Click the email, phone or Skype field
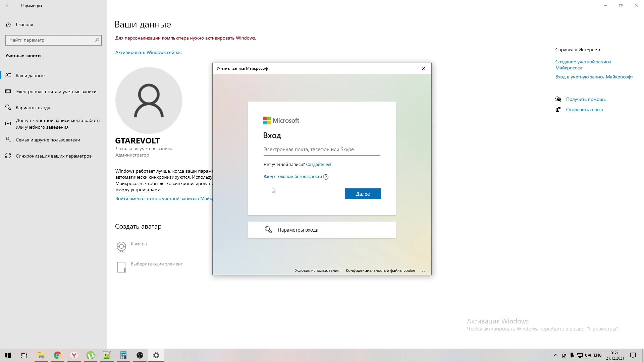This screenshot has height=362, width=644. click(x=322, y=149)
